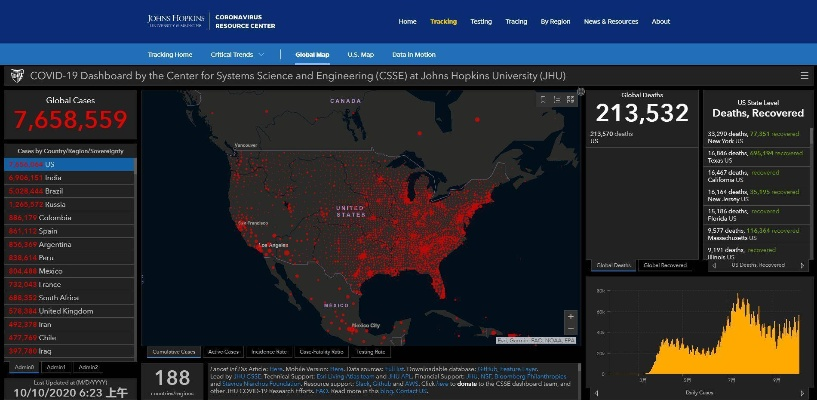
Task: Select South Africa in the country list
Action: [69, 298]
